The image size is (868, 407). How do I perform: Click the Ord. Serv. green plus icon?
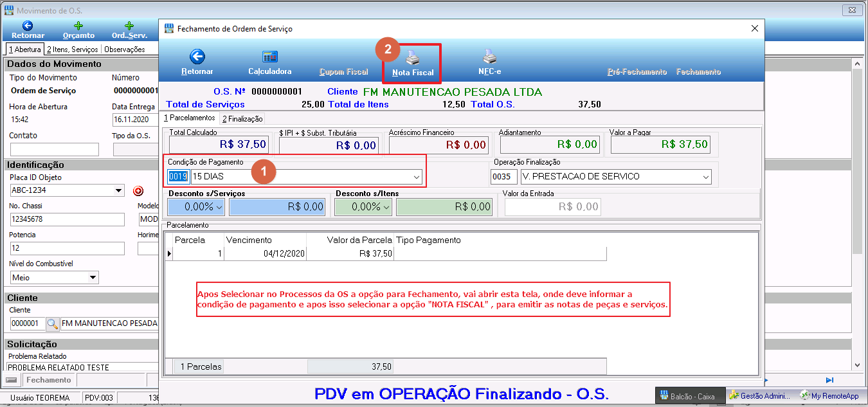pyautogui.click(x=129, y=26)
